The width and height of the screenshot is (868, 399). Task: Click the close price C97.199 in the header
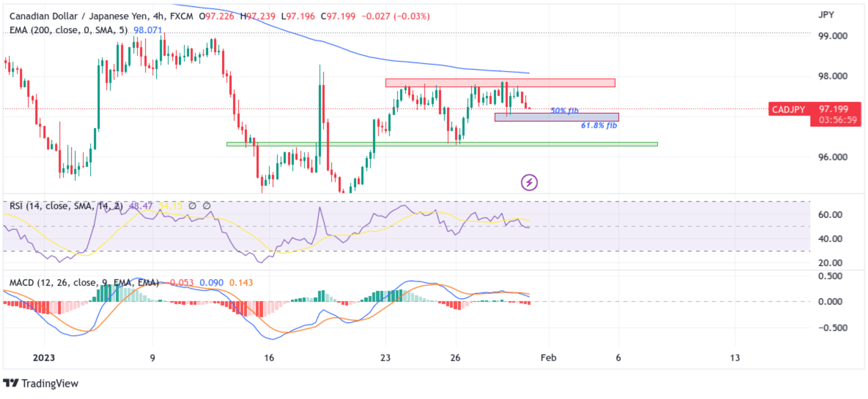tap(338, 16)
